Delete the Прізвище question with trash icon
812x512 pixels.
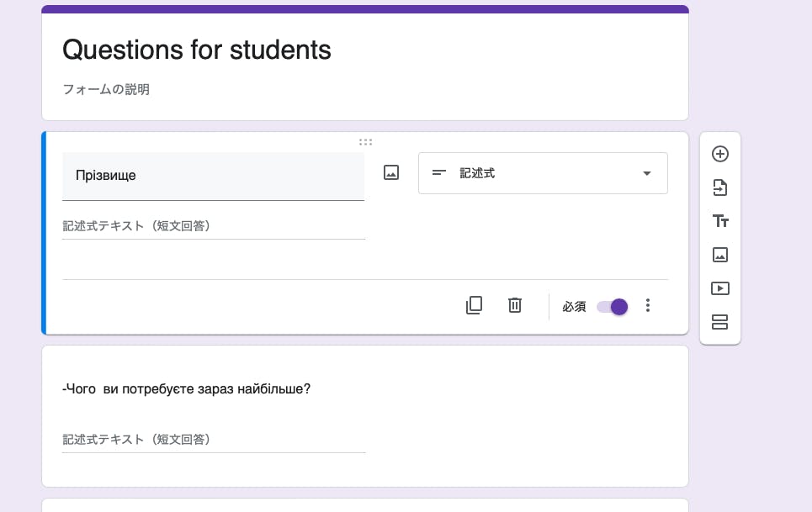[x=515, y=305]
